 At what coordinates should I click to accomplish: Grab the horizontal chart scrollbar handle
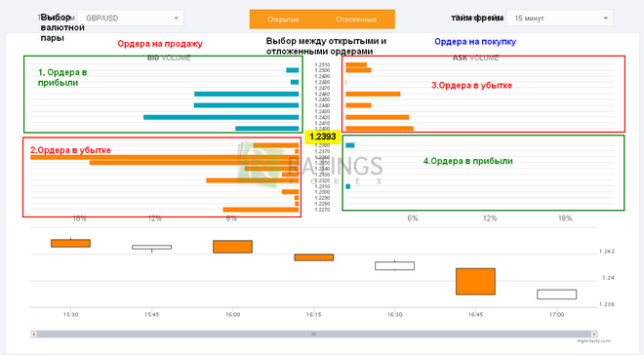pos(314,335)
